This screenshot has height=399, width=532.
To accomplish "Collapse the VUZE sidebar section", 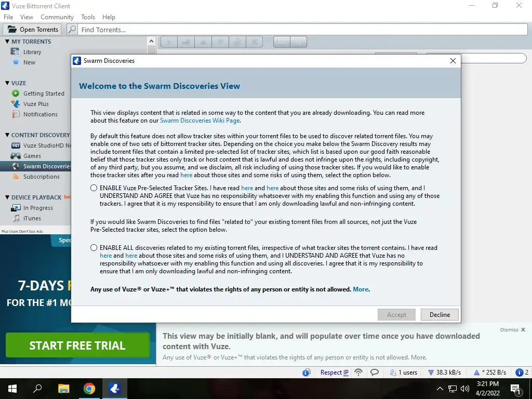I will pos(7,83).
